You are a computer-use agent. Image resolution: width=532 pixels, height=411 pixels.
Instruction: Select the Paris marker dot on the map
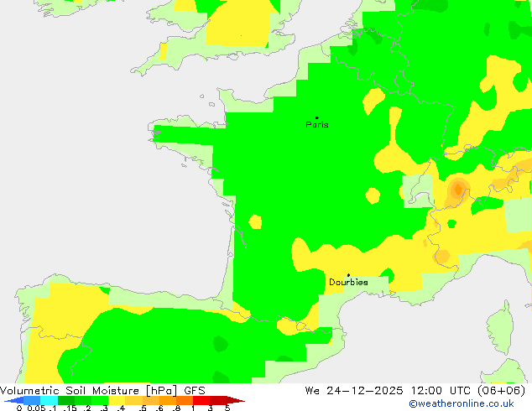coord(317,117)
